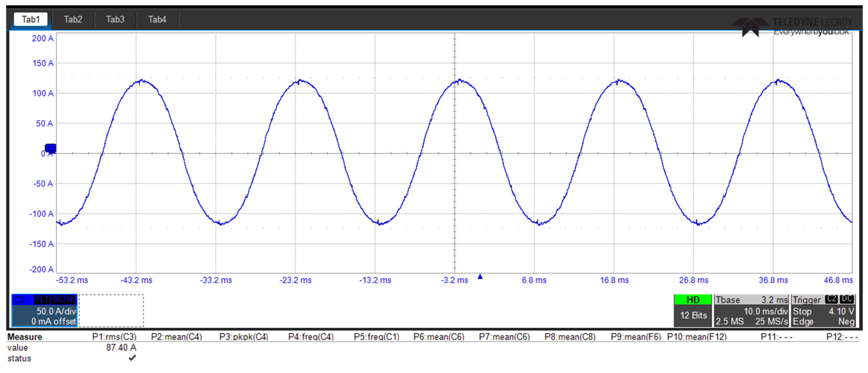Click the P1:rms(C3) measurement header
Screen dimensions: 868x373
point(114,337)
